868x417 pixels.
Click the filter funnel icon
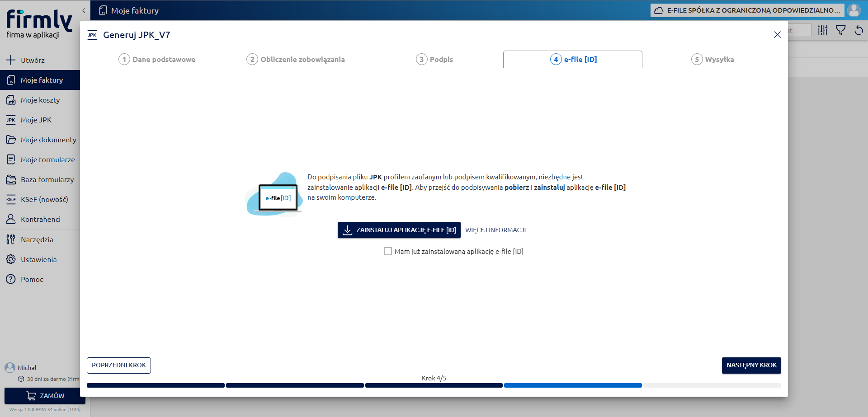click(x=840, y=30)
